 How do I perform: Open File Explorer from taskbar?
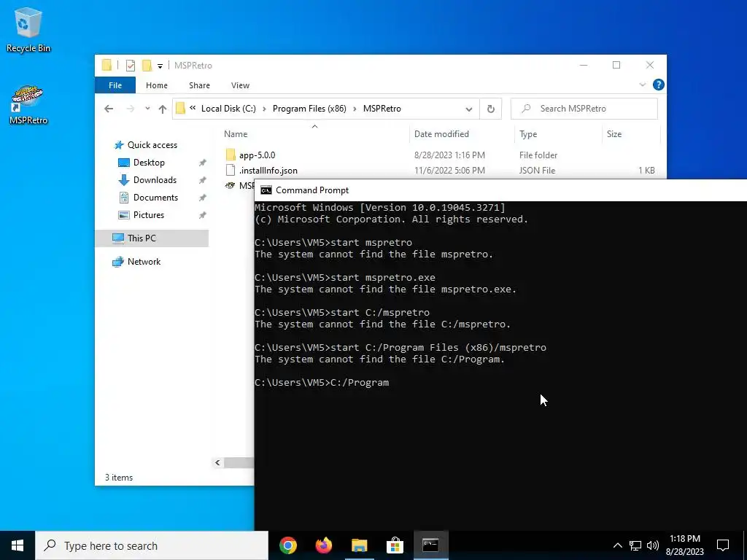tap(360, 545)
